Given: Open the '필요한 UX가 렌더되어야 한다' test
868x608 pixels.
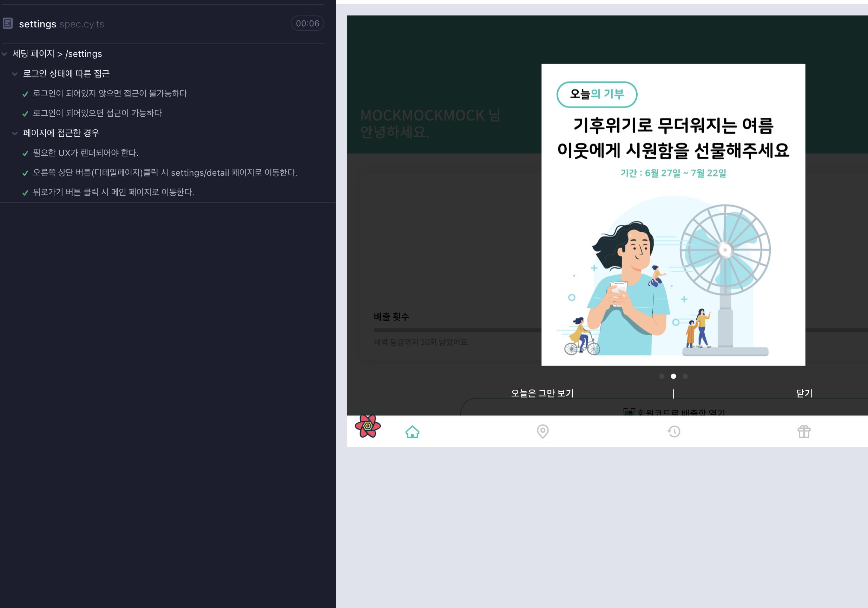Looking at the screenshot, I should [85, 153].
